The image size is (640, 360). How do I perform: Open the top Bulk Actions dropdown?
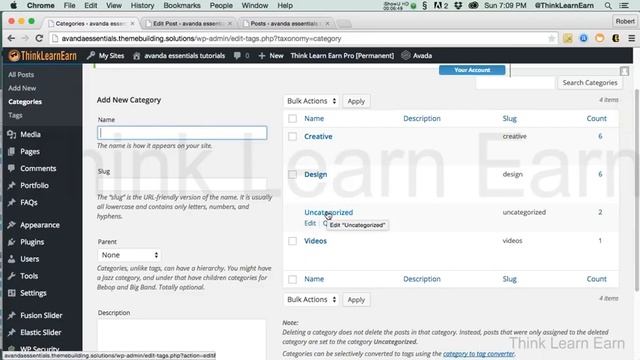[311, 101]
